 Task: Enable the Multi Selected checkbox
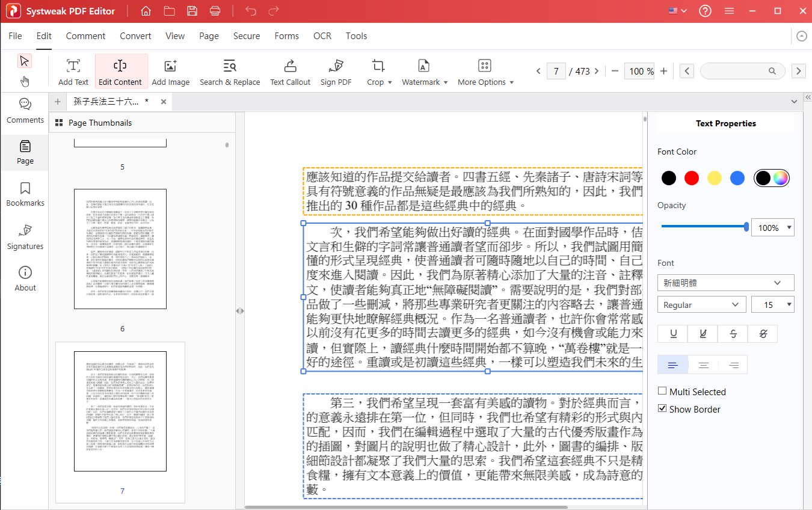[x=662, y=391]
